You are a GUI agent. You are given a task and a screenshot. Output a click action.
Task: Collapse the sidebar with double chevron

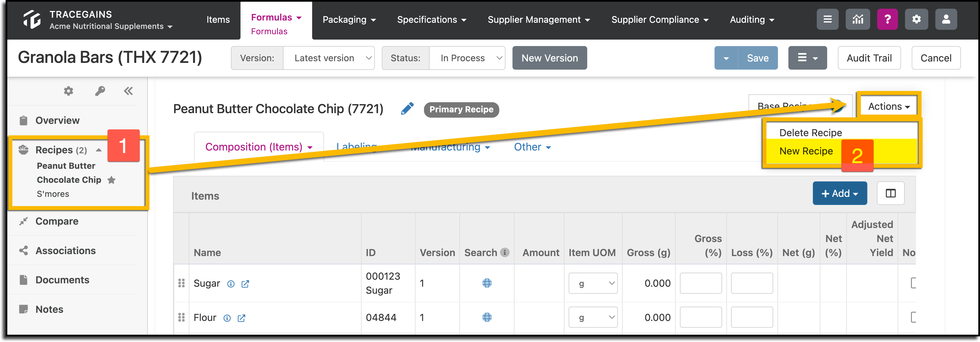pyautogui.click(x=128, y=91)
